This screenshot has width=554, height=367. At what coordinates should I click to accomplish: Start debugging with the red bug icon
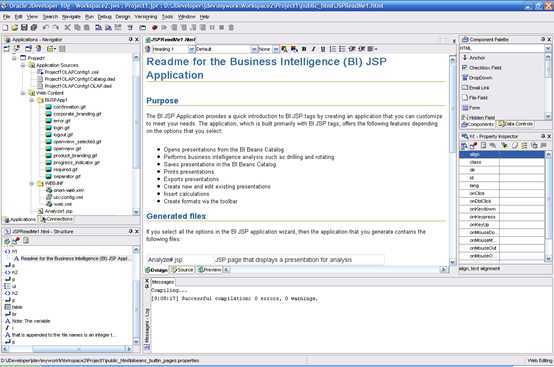tap(154, 28)
